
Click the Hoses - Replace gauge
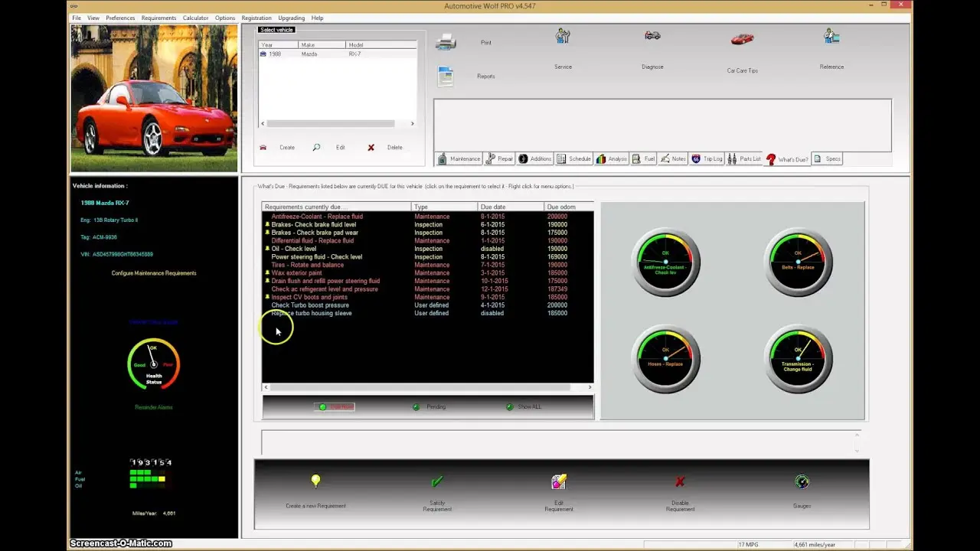tap(665, 359)
